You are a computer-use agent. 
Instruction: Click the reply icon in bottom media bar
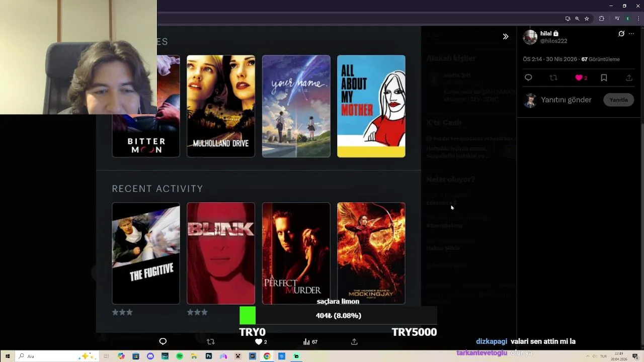point(163,341)
